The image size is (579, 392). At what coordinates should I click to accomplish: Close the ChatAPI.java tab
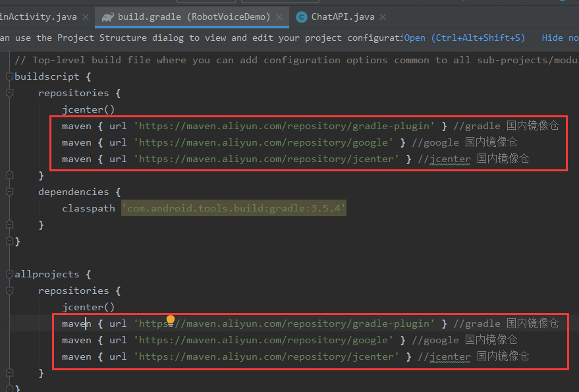click(x=383, y=17)
